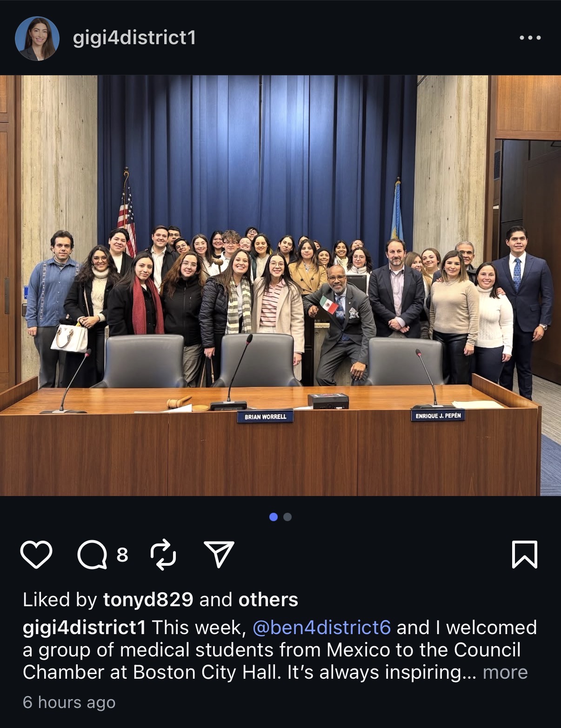Tap the '6 hours ago' timestamp
This screenshot has height=728, width=561.
(x=69, y=702)
